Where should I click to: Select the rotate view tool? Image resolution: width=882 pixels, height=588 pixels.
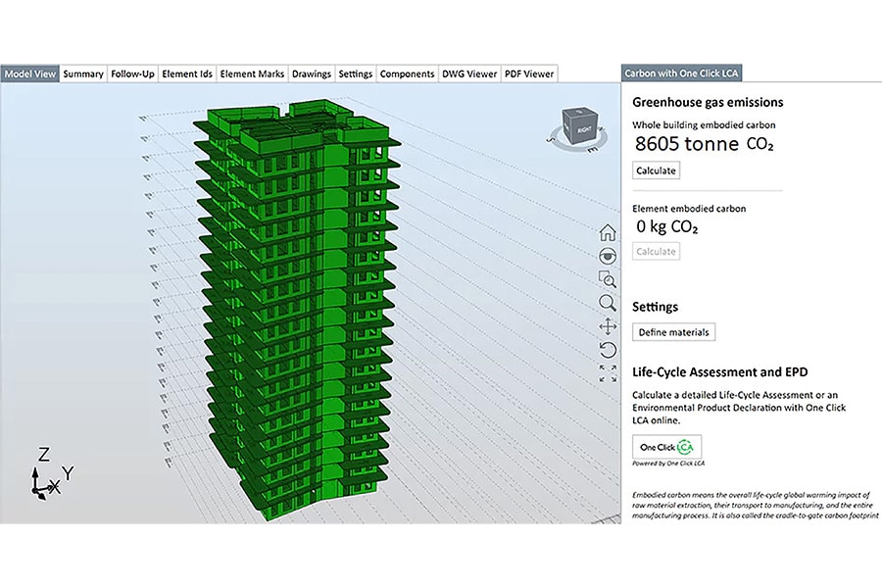click(x=608, y=350)
